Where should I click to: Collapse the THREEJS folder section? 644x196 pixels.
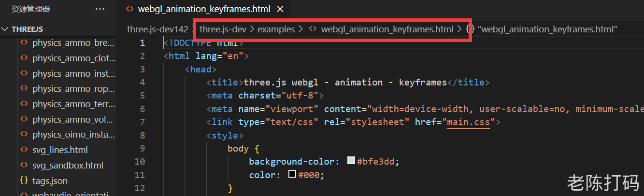pyautogui.click(x=5, y=29)
